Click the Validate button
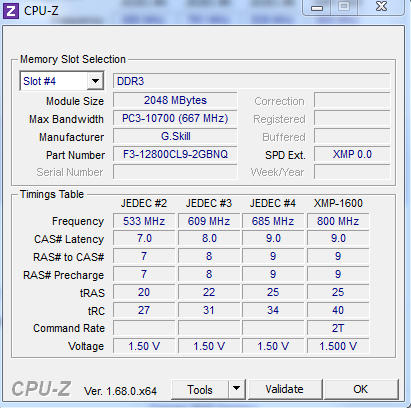Image resolution: width=411 pixels, height=408 pixels. (x=285, y=389)
